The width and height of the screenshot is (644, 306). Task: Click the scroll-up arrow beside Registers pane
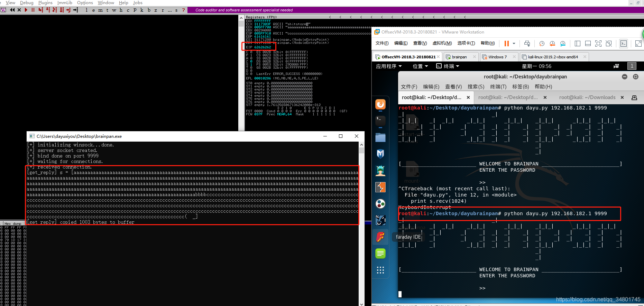point(241,18)
